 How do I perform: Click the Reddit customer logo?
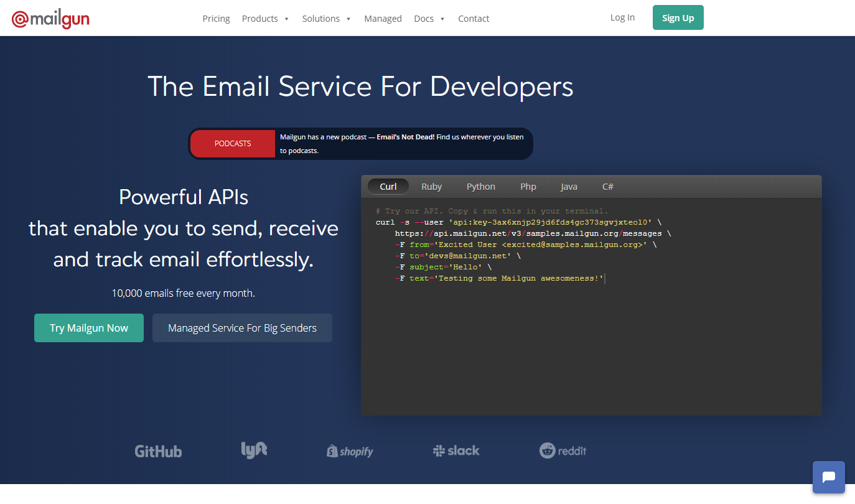click(x=563, y=450)
